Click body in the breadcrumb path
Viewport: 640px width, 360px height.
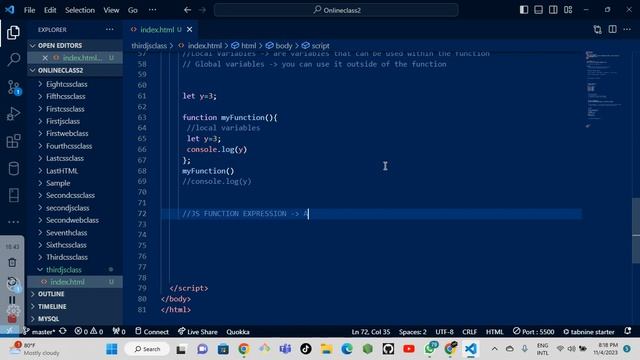(x=284, y=46)
